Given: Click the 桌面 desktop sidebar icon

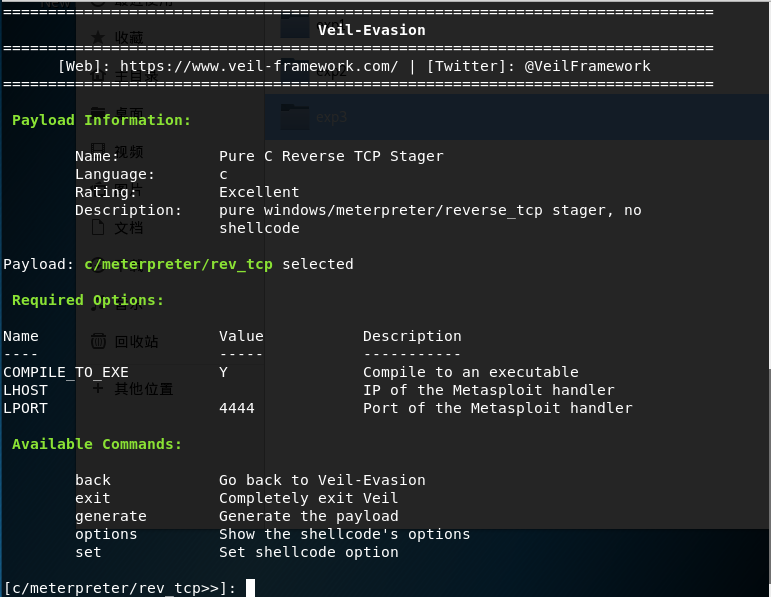Looking at the screenshot, I should [98, 113].
